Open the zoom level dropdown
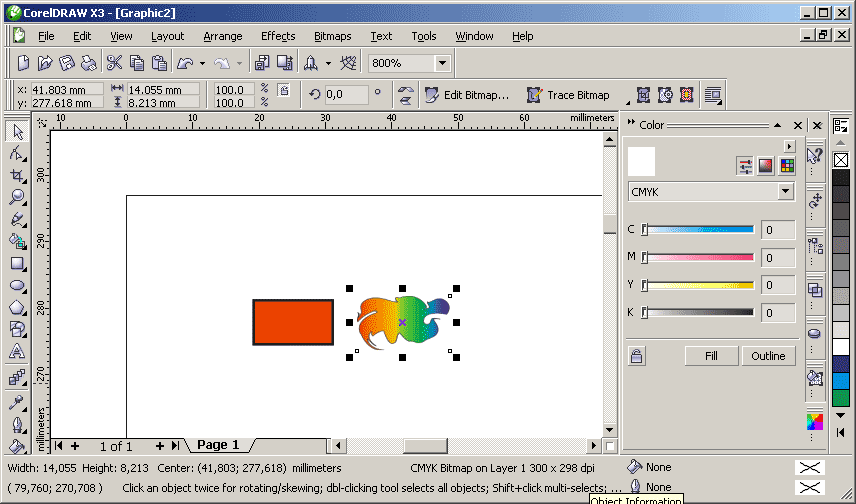Image resolution: width=856 pixels, height=504 pixels. coord(442,63)
